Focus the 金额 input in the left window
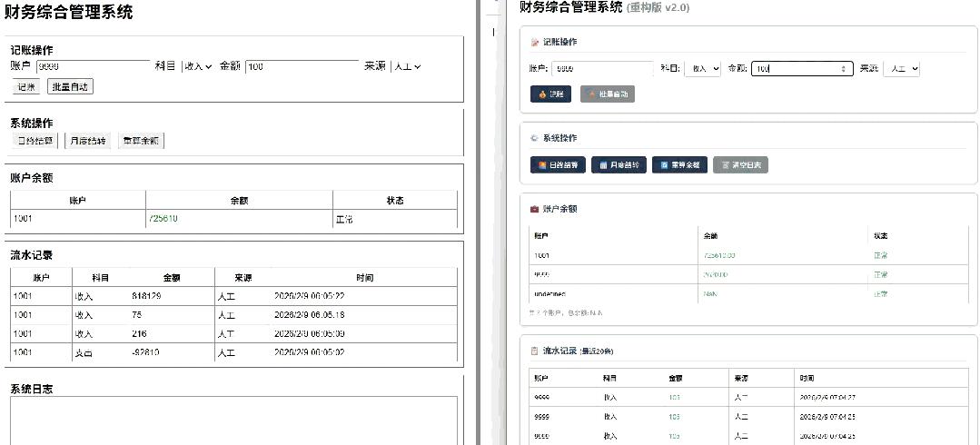This screenshot has height=445, width=980. click(x=302, y=66)
